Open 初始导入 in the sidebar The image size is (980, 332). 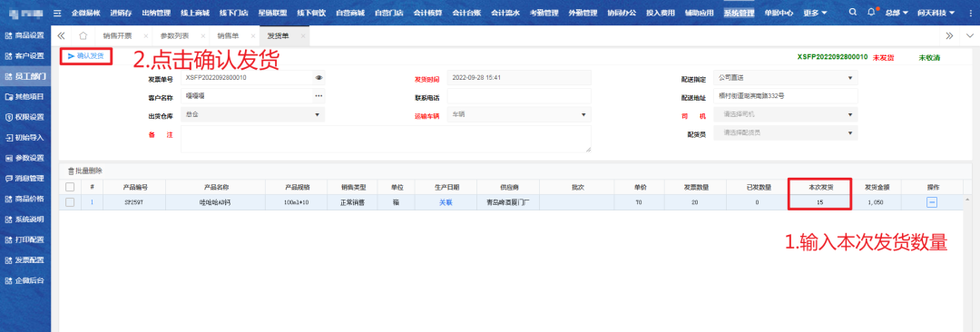25,138
